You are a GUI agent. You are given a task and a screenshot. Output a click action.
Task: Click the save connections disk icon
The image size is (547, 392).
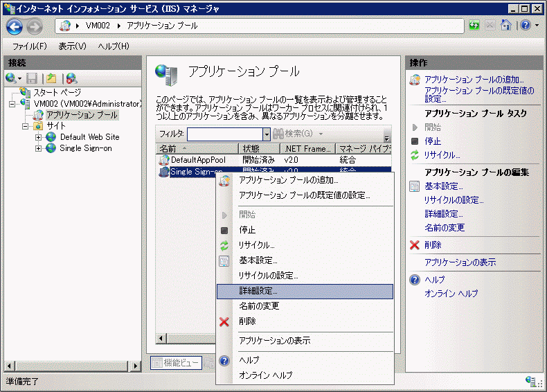[32, 78]
